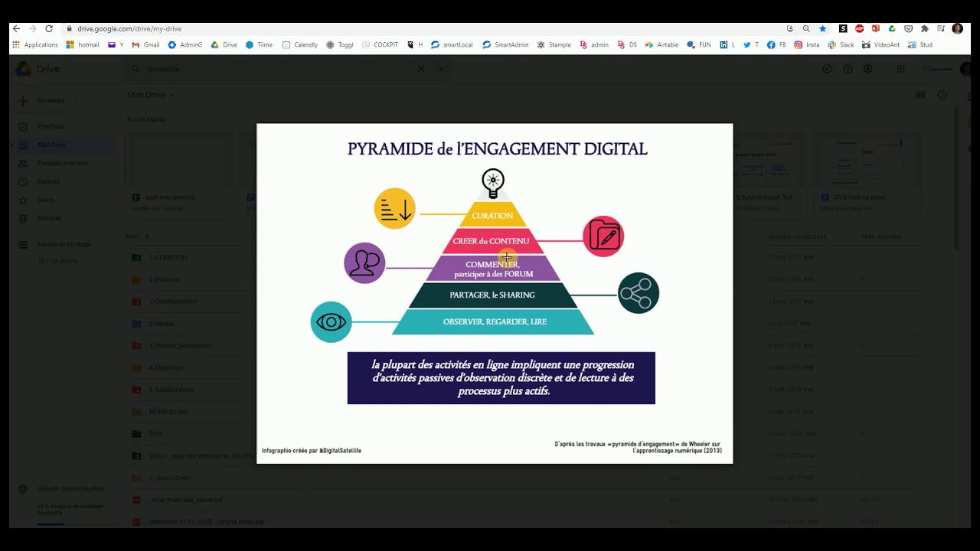Open the Mon Drive breadcrumb dropdown

151,95
